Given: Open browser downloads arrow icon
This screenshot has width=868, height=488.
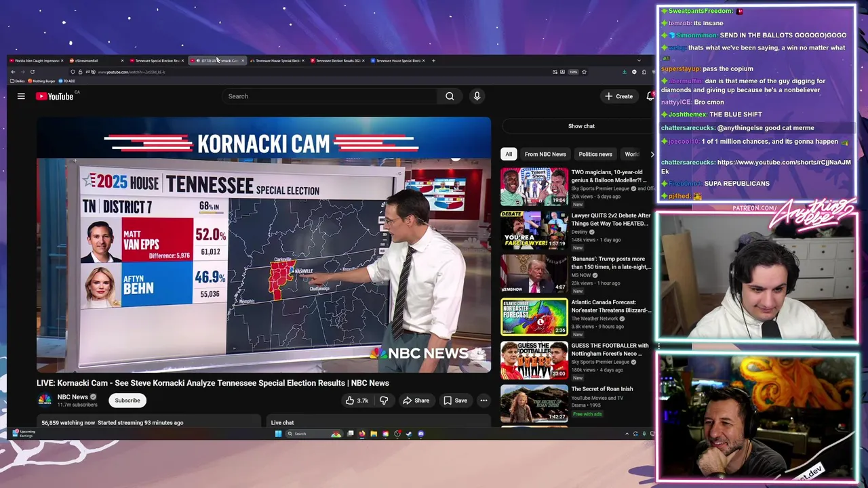Looking at the screenshot, I should pyautogui.click(x=625, y=72).
